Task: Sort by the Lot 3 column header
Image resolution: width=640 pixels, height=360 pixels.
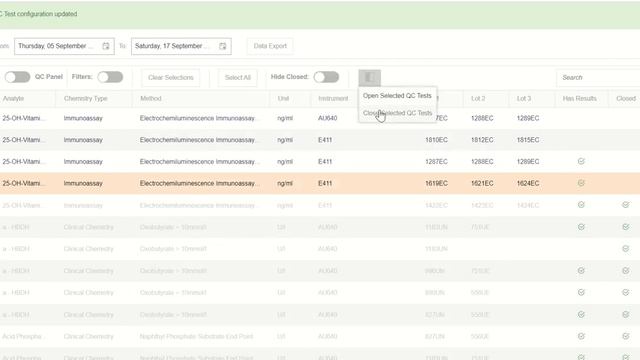Action: 524,98
